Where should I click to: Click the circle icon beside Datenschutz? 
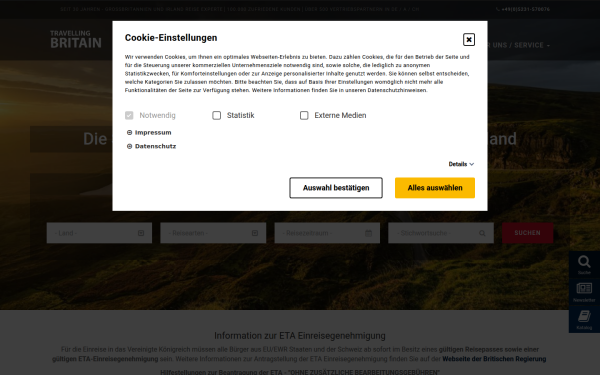129,146
